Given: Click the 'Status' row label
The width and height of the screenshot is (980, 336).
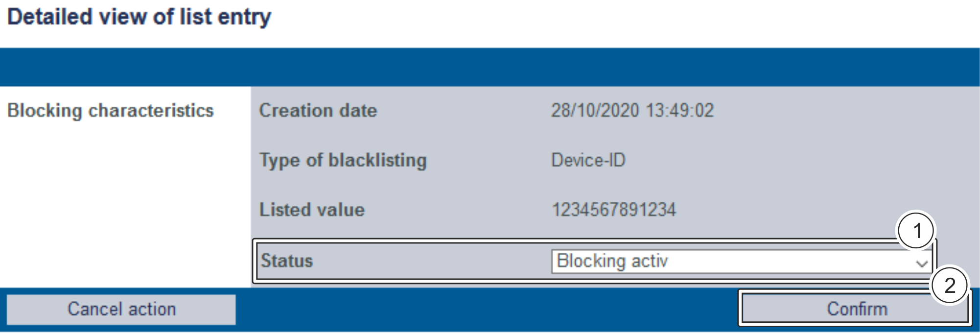Looking at the screenshot, I should pyautogui.click(x=287, y=261).
